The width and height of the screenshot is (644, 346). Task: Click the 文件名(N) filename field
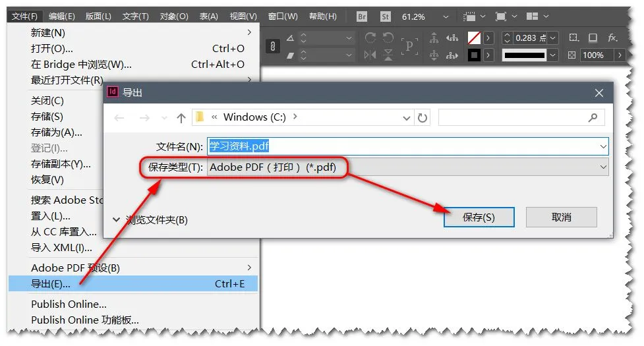point(408,146)
